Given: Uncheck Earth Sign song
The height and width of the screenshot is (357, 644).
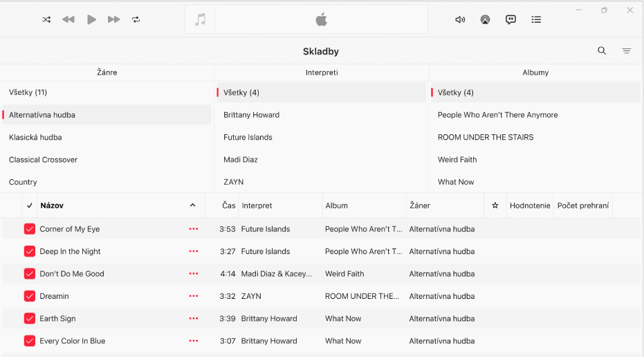Looking at the screenshot, I should pos(30,318).
